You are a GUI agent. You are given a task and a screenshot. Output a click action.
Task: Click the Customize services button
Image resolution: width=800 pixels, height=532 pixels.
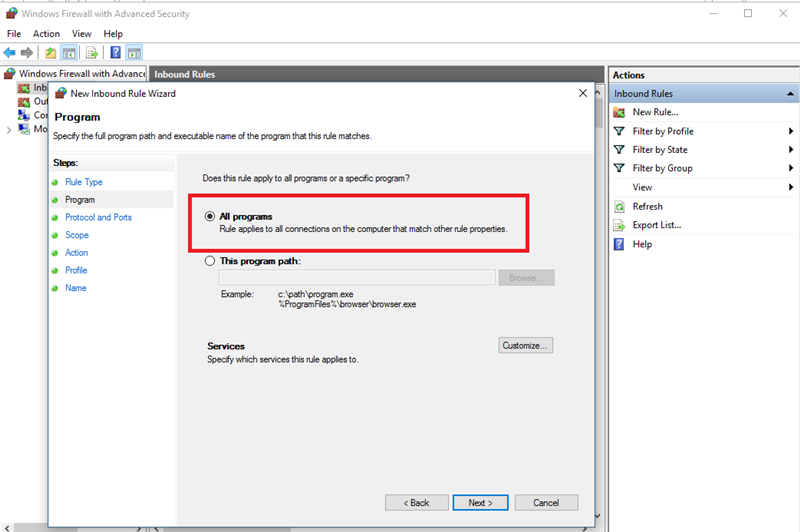(x=525, y=345)
